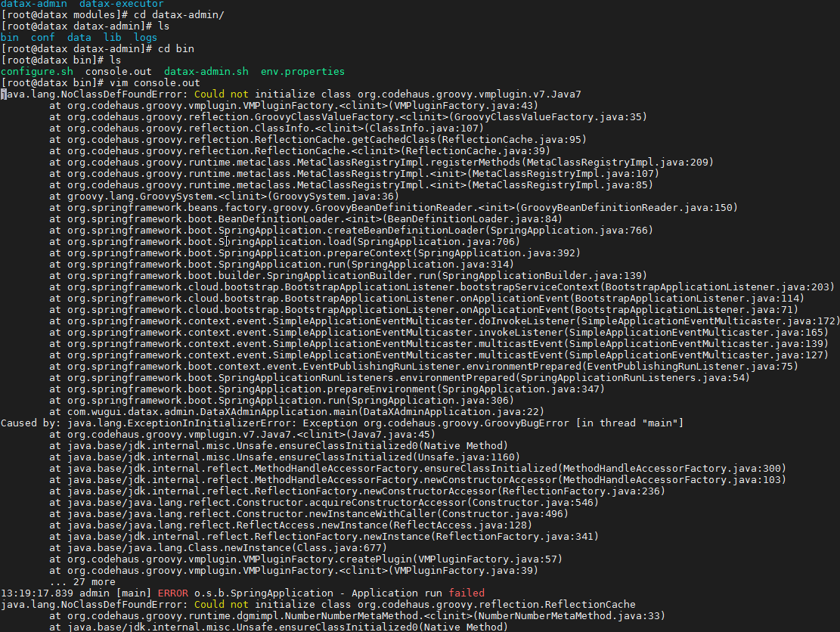
Task: Click the 'Caused by:' line label
Action: tap(31, 423)
